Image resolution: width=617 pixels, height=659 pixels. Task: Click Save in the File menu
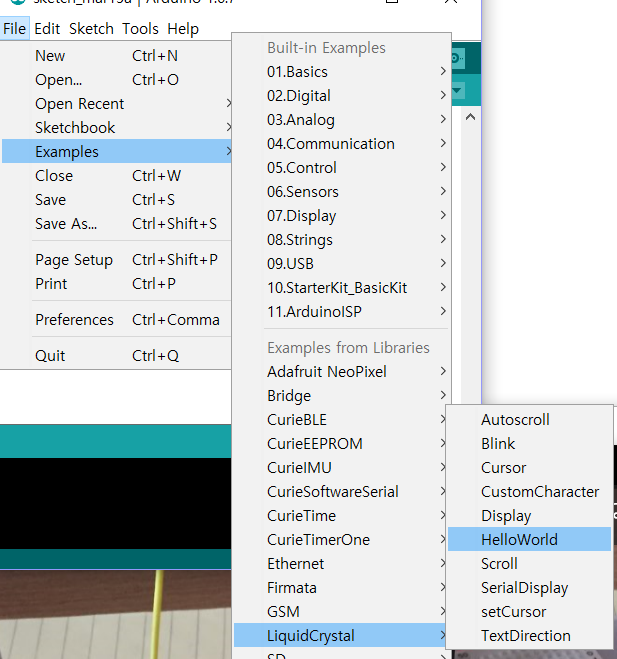pyautogui.click(x=116, y=199)
